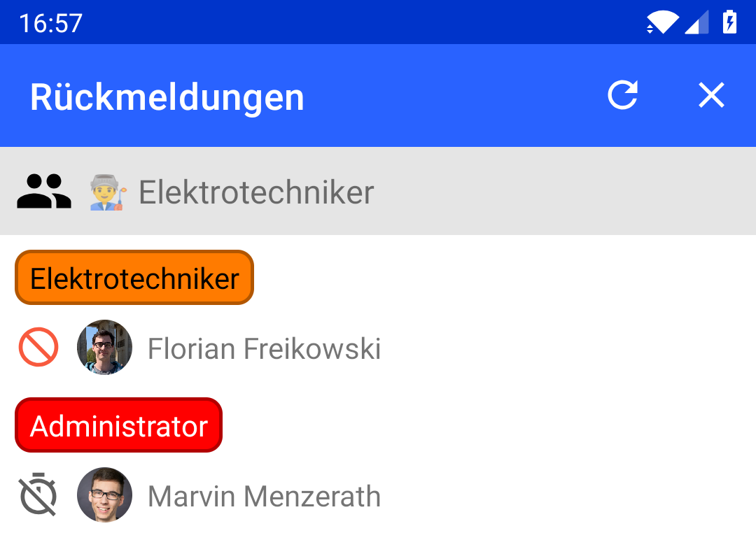This screenshot has height=547, width=756.
Task: Tap the electrician emoji icon
Action: 108,192
